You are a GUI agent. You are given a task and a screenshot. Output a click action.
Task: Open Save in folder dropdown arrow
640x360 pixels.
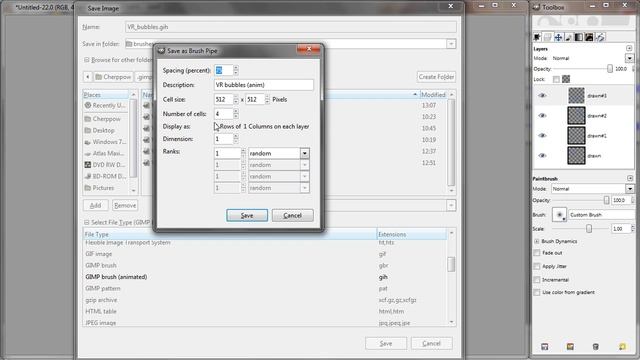pyautogui.click(x=451, y=44)
